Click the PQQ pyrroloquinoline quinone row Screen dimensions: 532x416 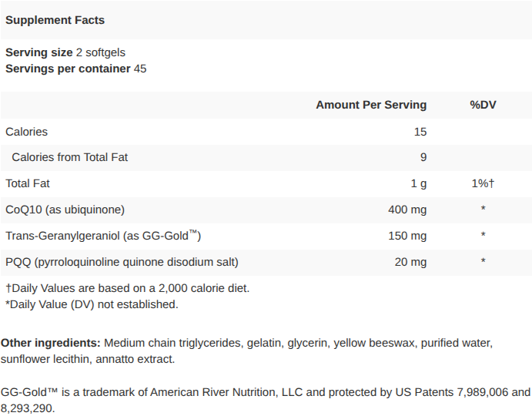[x=122, y=262]
